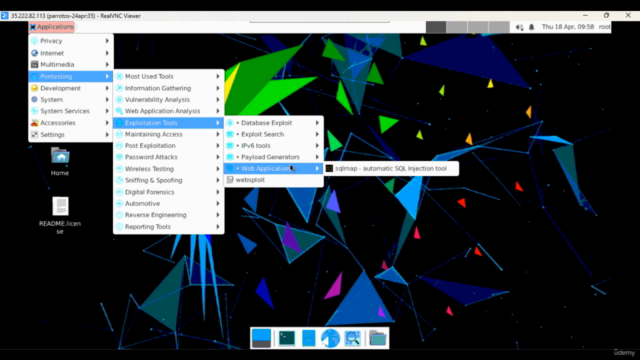Open Exploit Search submenu
This screenshot has width=640, height=360.
(273, 134)
